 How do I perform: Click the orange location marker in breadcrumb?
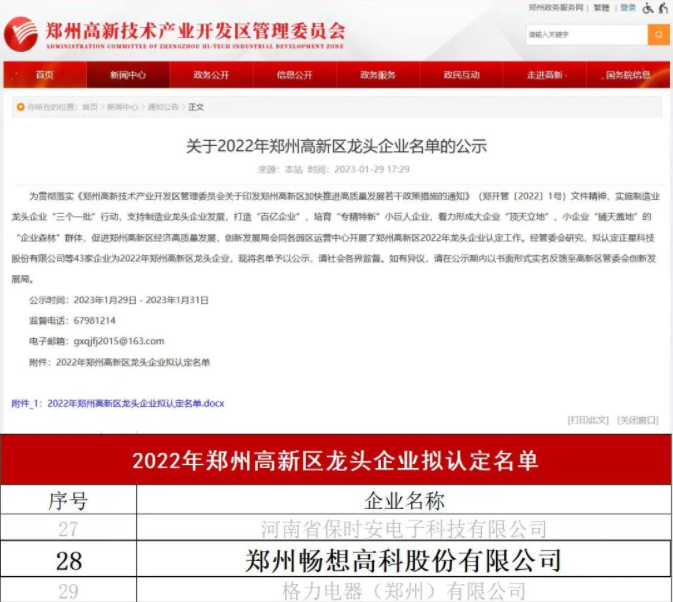coord(20,107)
